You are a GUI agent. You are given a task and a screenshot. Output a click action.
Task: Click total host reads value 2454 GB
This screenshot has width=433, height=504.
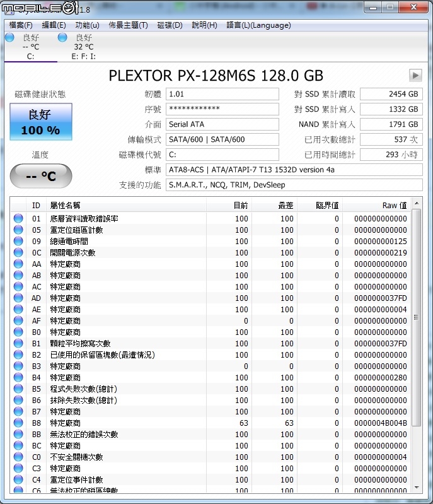coord(391,94)
